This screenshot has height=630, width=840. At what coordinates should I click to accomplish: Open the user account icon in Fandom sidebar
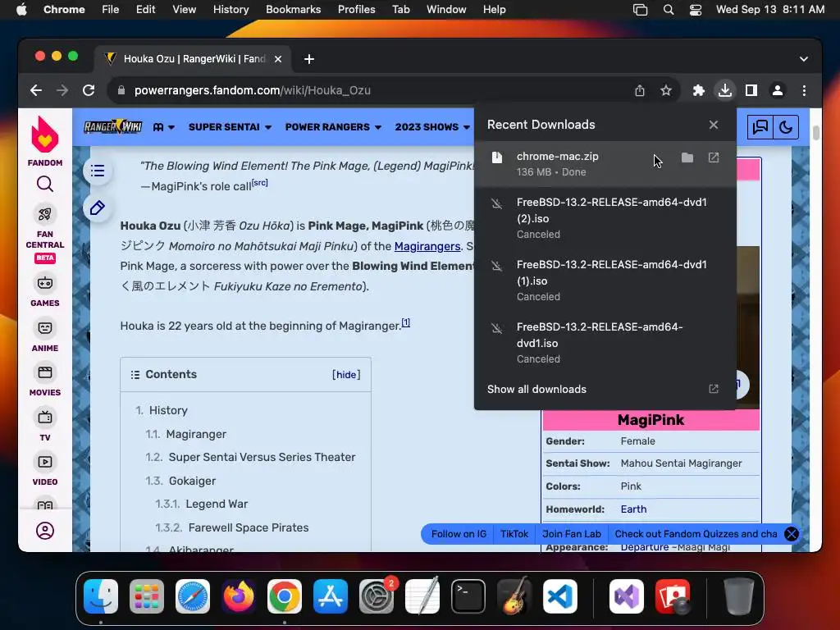45,531
